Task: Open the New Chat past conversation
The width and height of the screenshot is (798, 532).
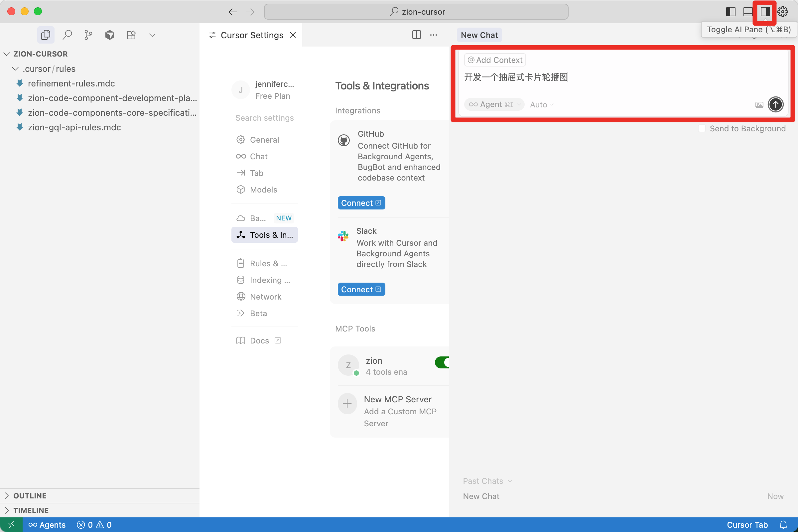Action: (x=623, y=496)
